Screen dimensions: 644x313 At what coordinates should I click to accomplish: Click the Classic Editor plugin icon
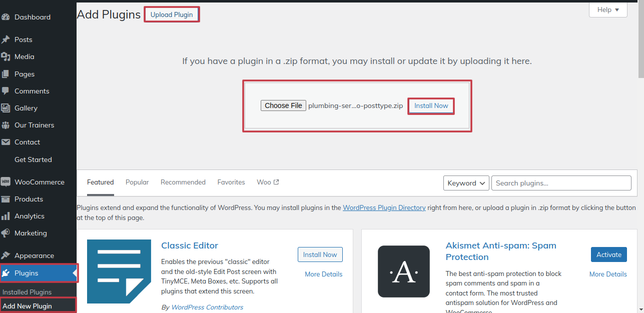(119, 271)
